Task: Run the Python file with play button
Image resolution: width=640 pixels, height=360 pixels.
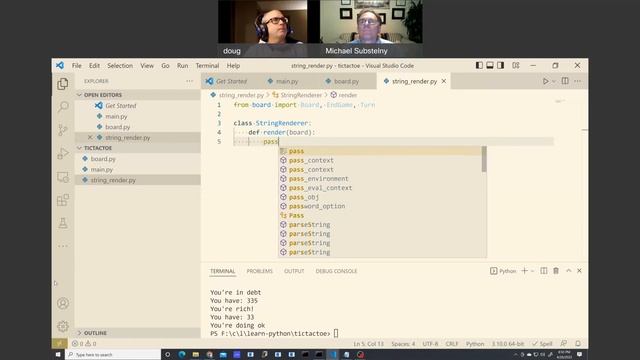Action: pyautogui.click(x=545, y=81)
